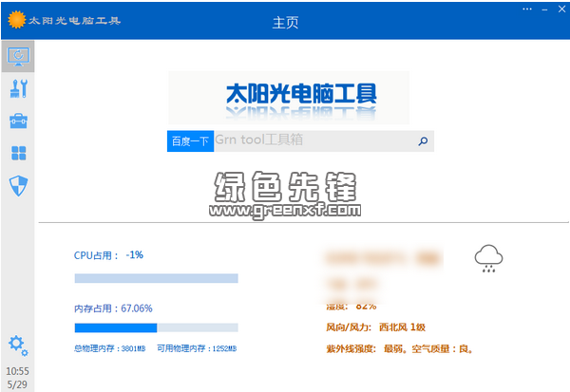
Task: Open the home monitor icon in sidebar
Action: pyautogui.click(x=18, y=57)
